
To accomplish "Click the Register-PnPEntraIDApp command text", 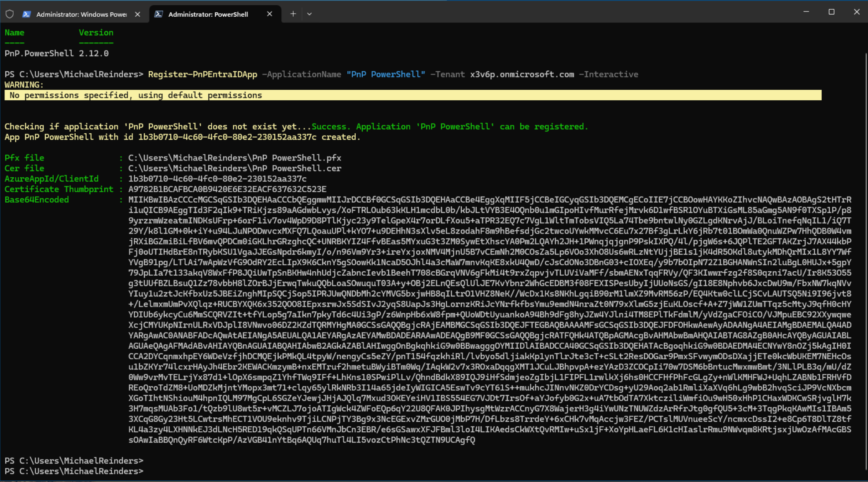I will tap(202, 74).
